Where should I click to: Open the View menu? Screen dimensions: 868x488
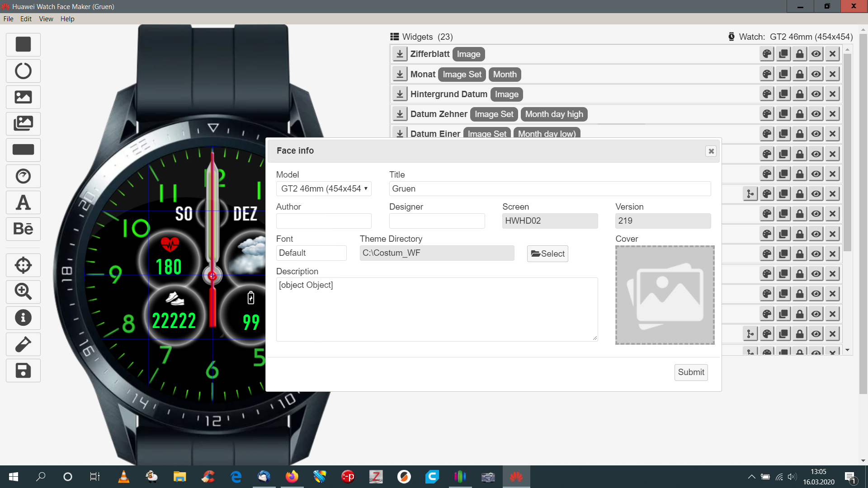point(46,19)
